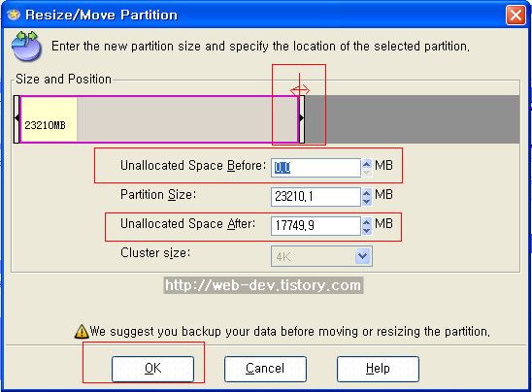
Task: Click the gray unallocated space area
Action: pos(413,119)
